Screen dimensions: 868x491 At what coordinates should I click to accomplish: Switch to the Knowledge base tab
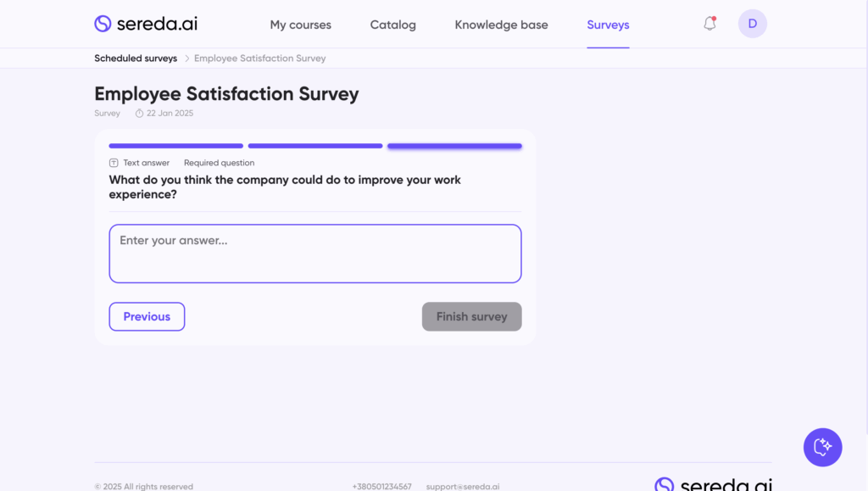[501, 25]
